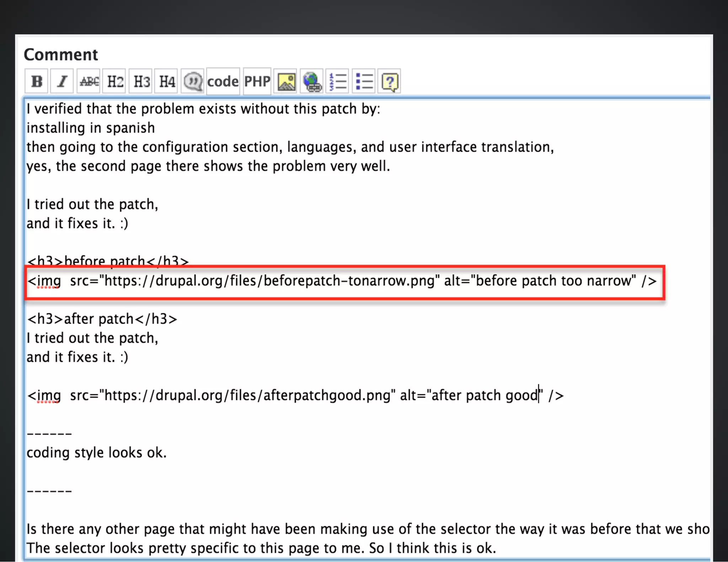Click the 'coding style looks ok.' line
This screenshot has width=728, height=562.
tap(96, 453)
